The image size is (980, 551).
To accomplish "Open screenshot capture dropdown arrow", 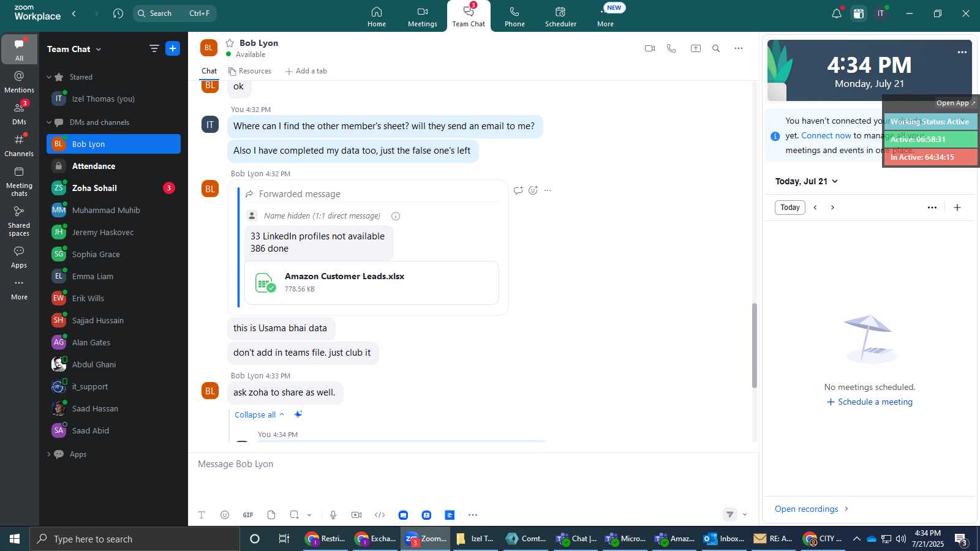I will click(309, 515).
